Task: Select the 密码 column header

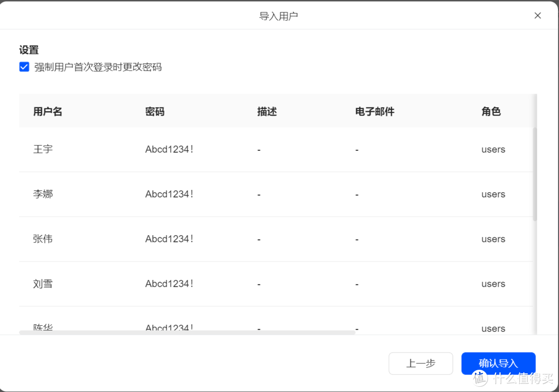Action: (155, 111)
